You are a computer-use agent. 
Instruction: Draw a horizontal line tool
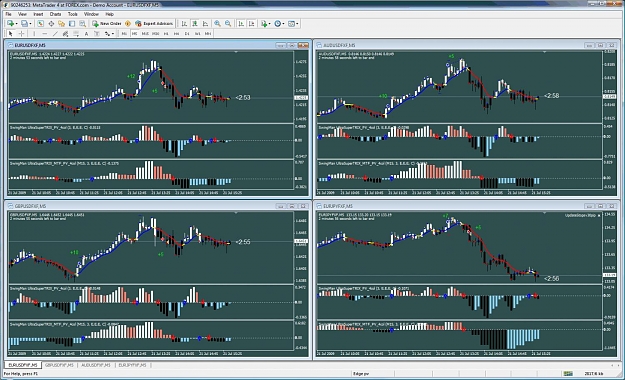point(45,33)
